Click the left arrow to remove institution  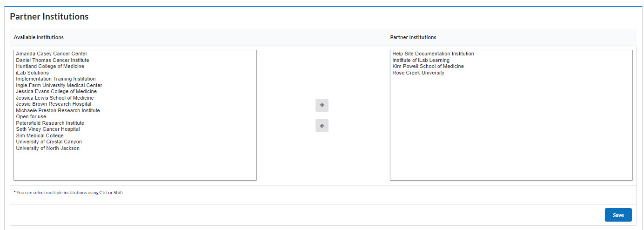(x=322, y=126)
